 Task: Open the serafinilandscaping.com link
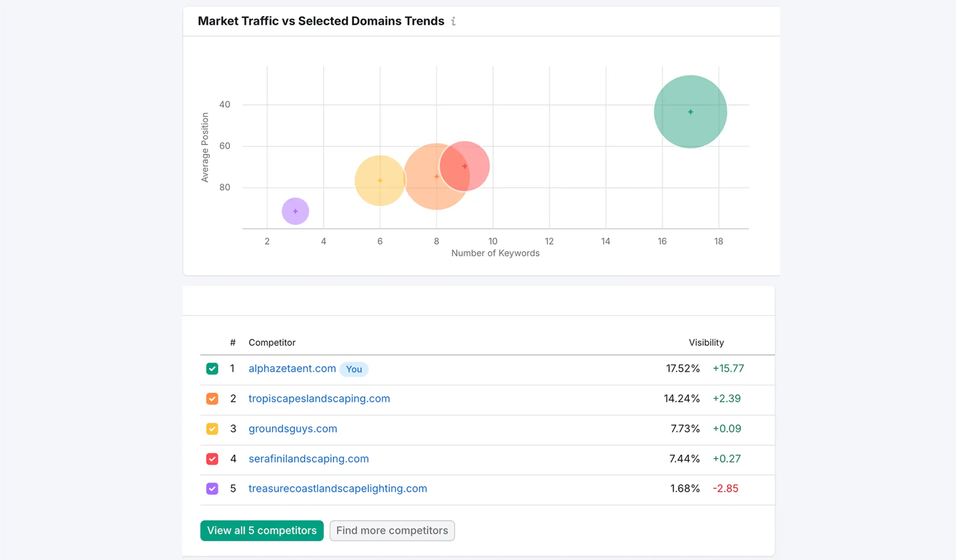coord(308,459)
